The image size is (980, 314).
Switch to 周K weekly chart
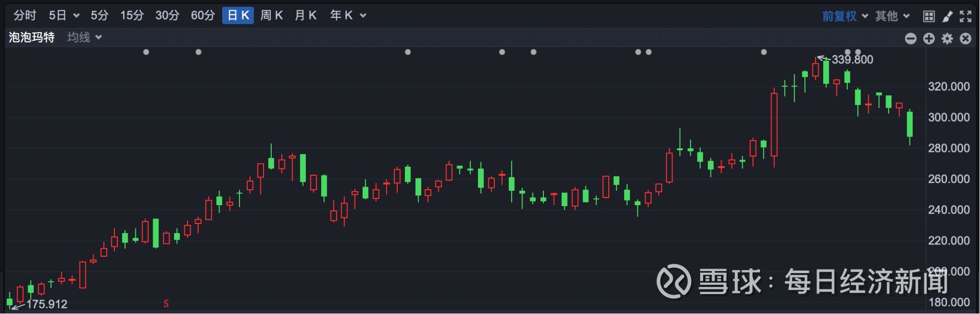point(272,15)
